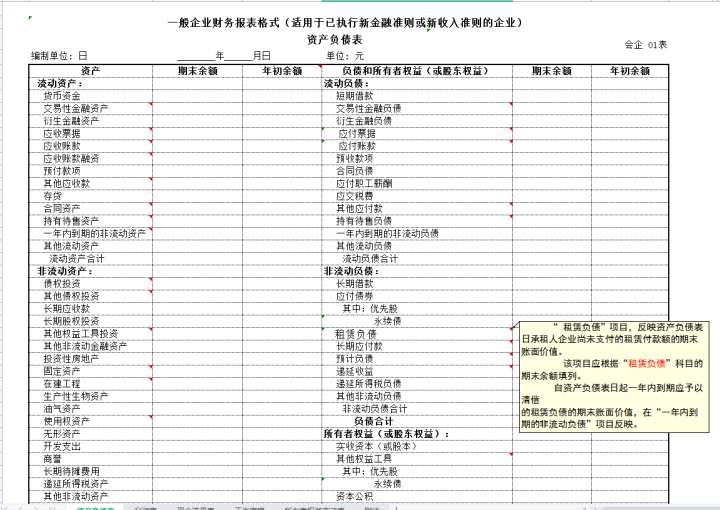Select the 会企 01表 cell

click(x=645, y=45)
